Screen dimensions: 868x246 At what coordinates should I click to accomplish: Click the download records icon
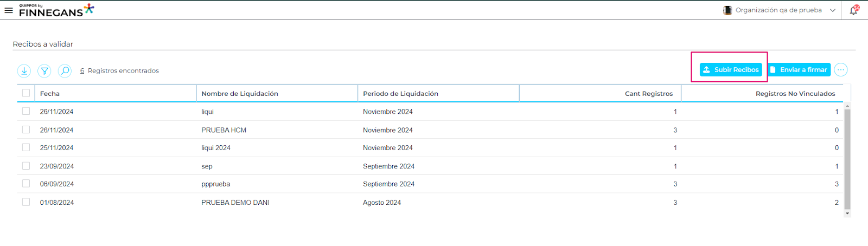point(24,71)
